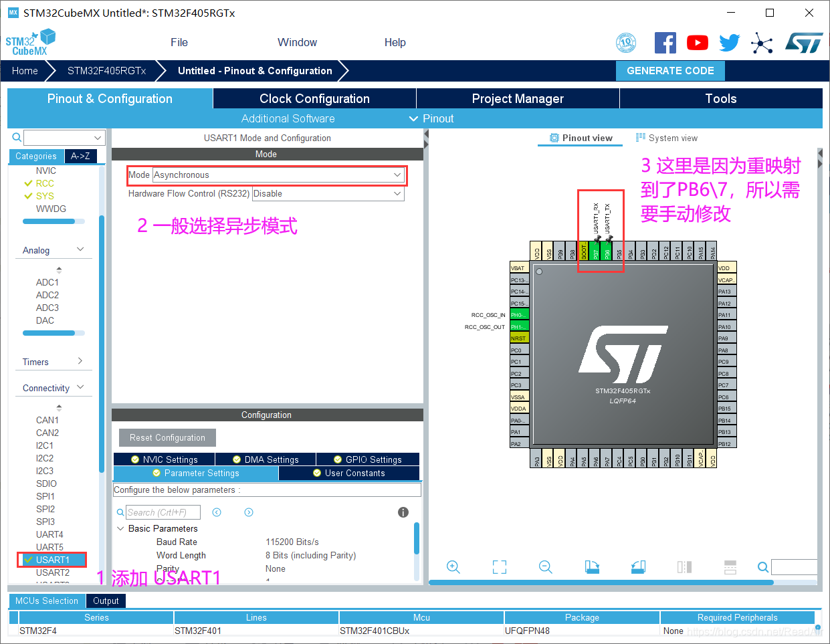Collapse the Connectivity category
Viewport: 830px width, 644px height.
[x=80, y=387]
